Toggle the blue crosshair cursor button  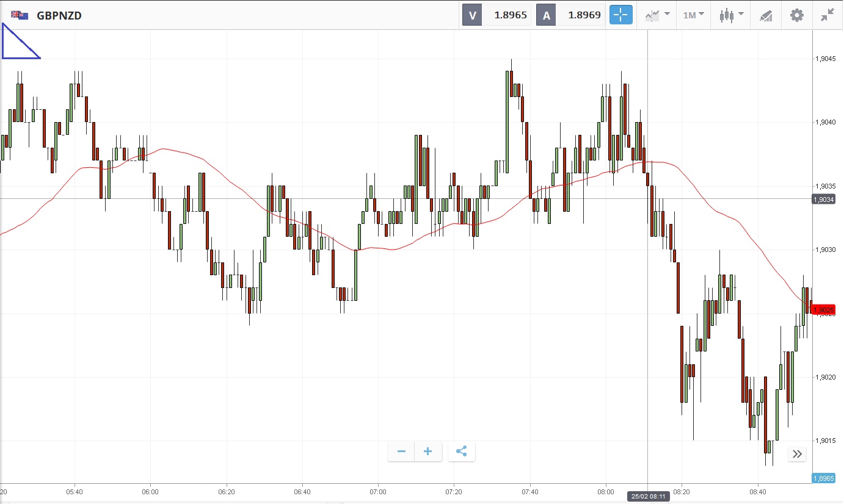click(621, 15)
